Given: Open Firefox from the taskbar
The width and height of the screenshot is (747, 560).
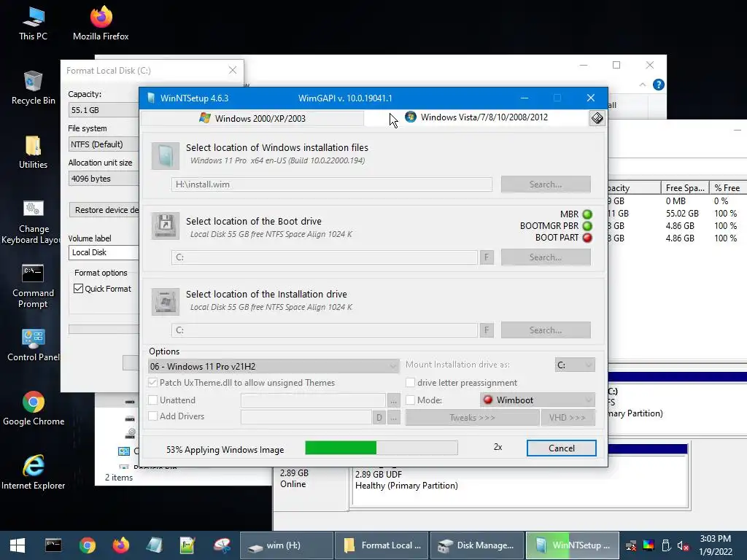Looking at the screenshot, I should coord(120,545).
